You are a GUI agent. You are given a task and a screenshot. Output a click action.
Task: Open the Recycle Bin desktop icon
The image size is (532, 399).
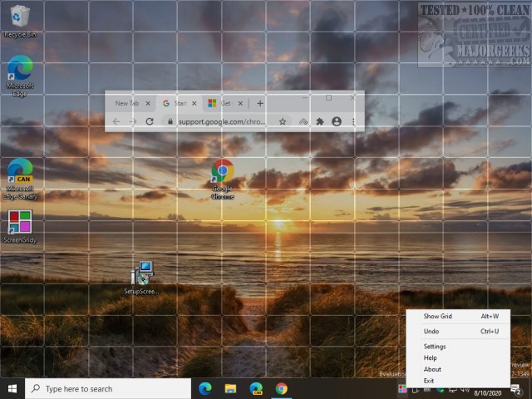pos(20,21)
